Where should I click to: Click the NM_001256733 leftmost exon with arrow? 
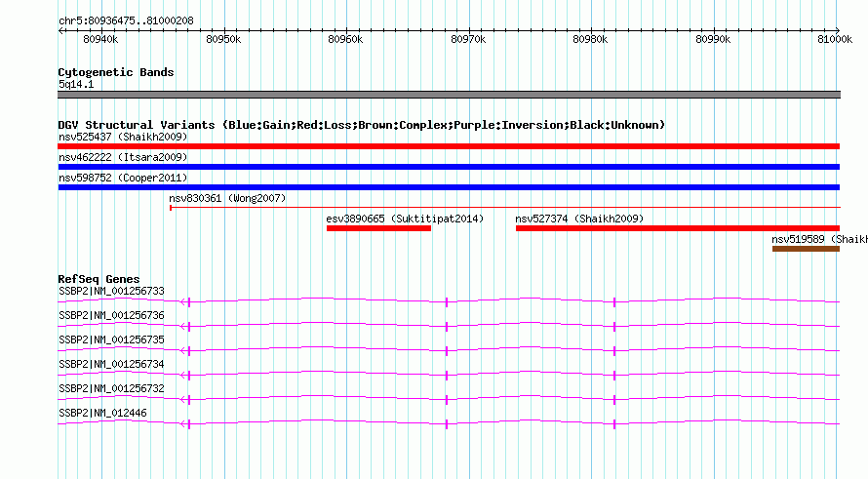(x=185, y=301)
